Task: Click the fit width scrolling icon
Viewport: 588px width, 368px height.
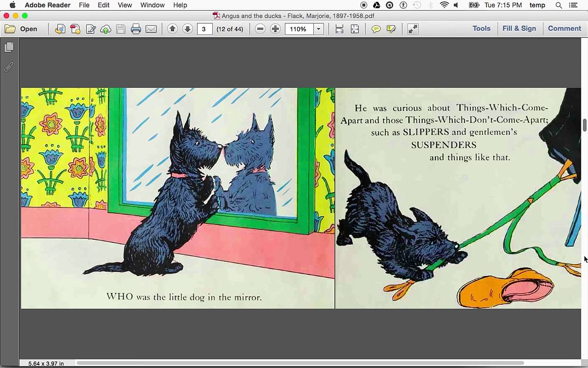Action: pyautogui.click(x=339, y=29)
